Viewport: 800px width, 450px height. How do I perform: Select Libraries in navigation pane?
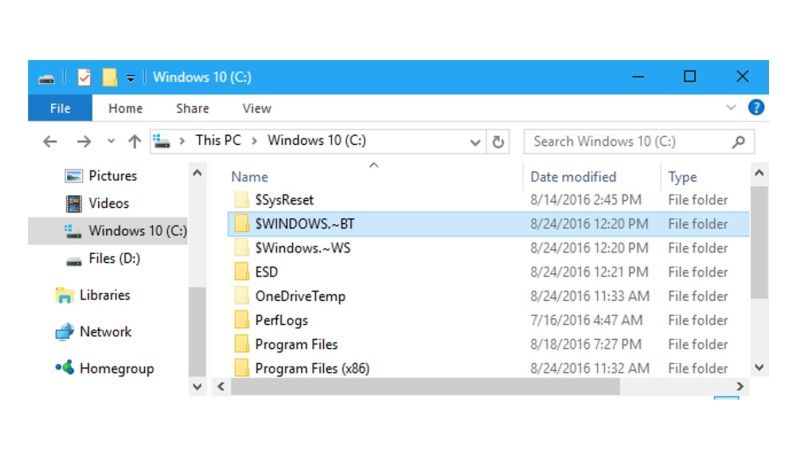tap(105, 295)
